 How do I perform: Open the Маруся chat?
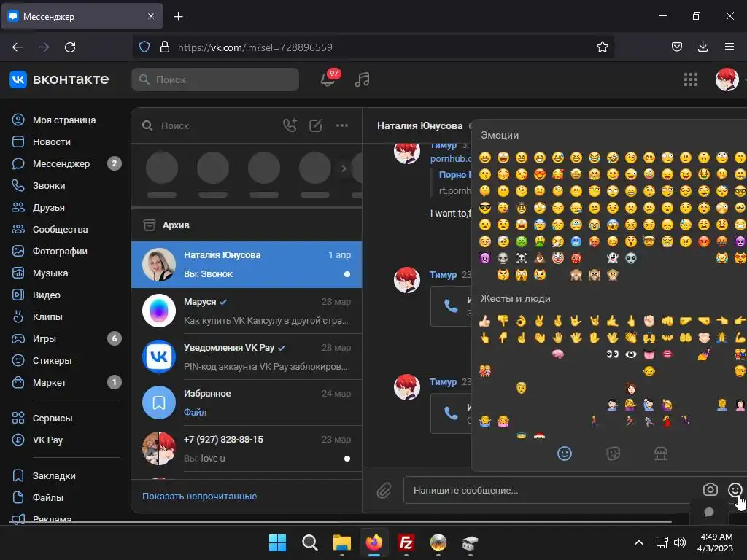pos(247,311)
